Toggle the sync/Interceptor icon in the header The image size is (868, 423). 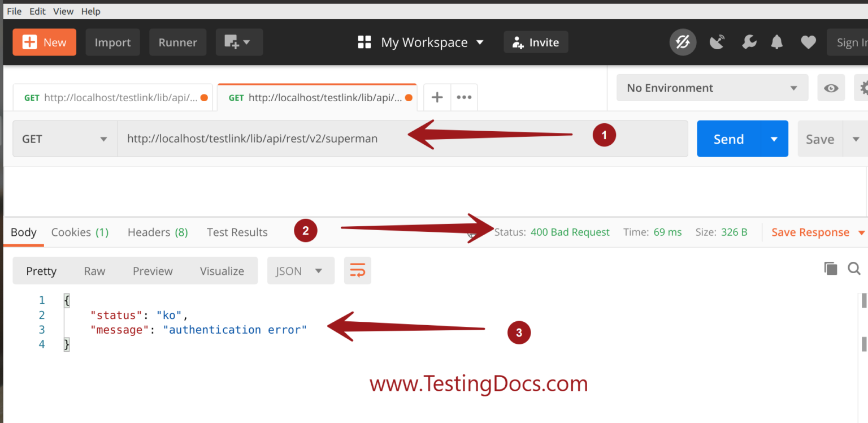tap(683, 42)
